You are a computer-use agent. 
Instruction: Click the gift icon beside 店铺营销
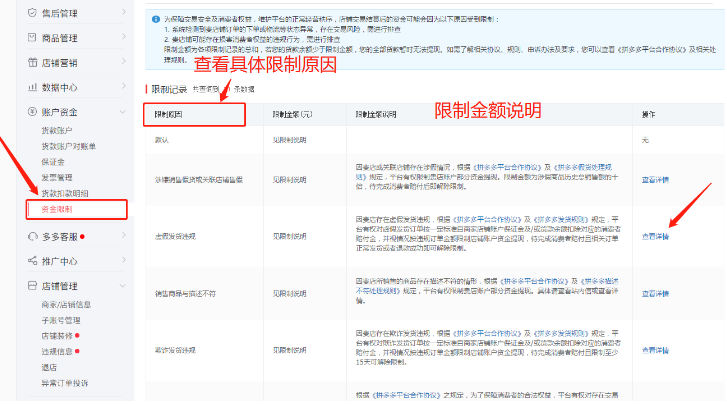click(x=32, y=62)
